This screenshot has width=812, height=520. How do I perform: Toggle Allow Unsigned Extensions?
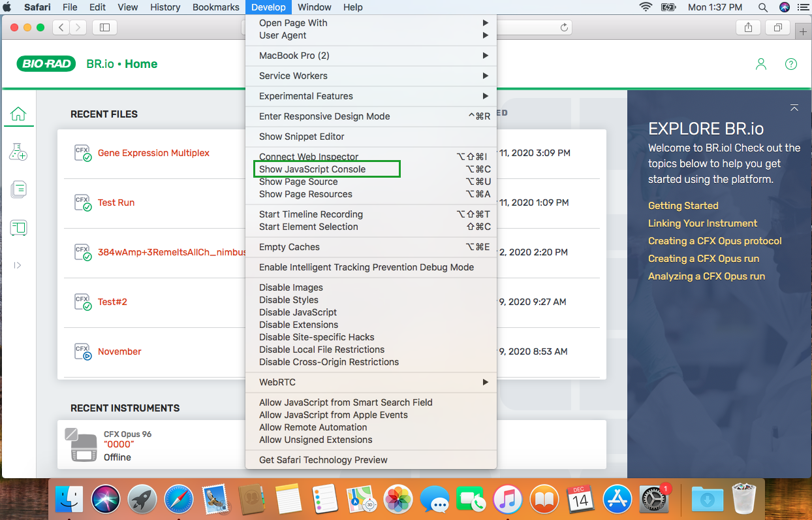371,440
